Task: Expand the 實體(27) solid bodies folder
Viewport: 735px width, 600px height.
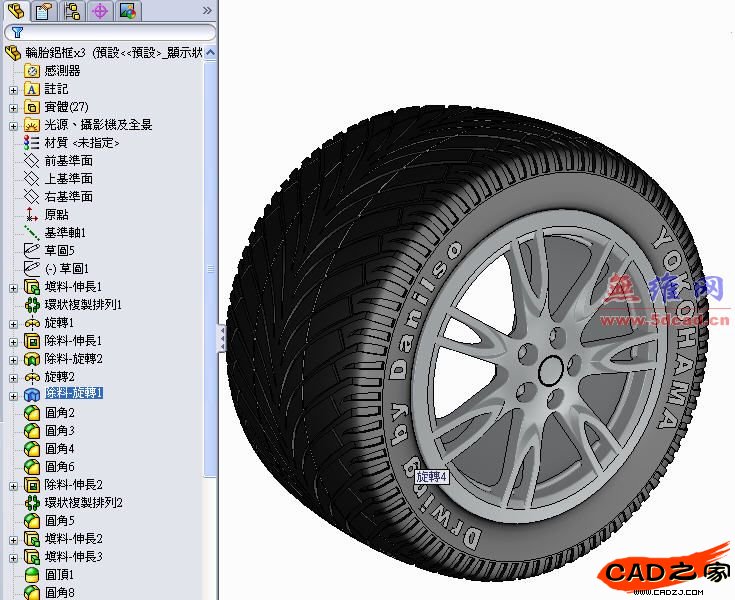Action: 13,108
